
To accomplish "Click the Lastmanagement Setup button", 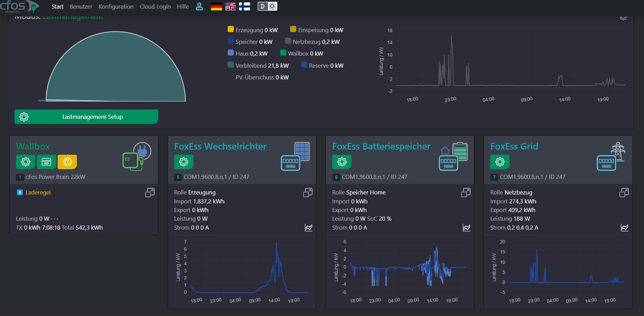I will pos(86,117).
